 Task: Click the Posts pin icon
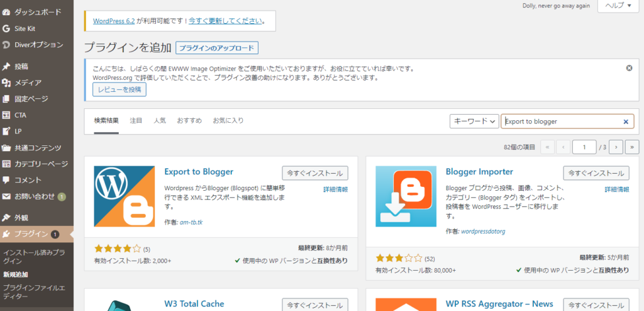coord(6,66)
